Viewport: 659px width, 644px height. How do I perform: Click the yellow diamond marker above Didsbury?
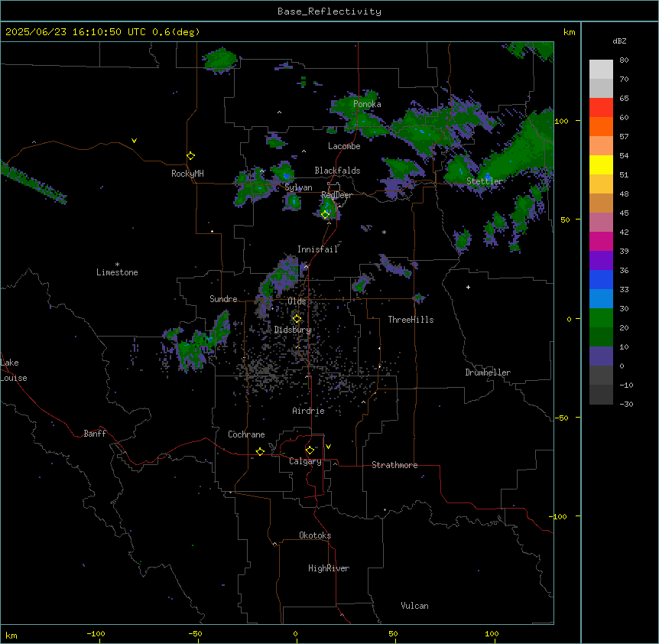point(297,319)
